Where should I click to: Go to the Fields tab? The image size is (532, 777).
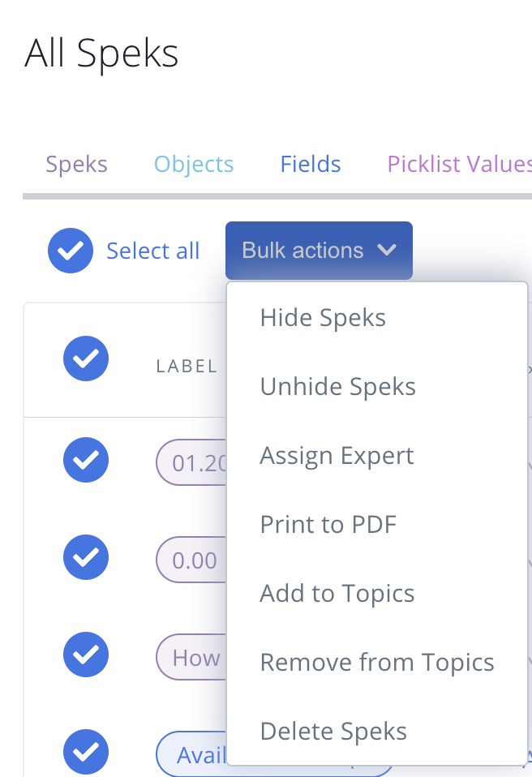click(x=311, y=164)
